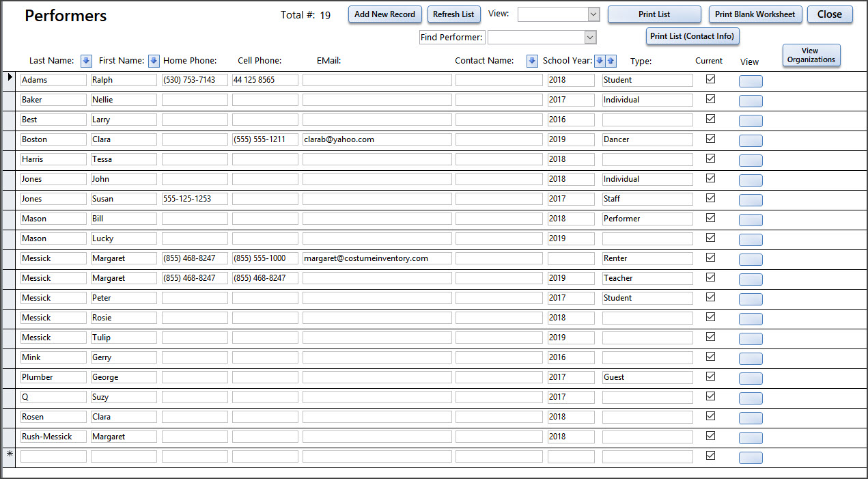Open the View button for Lucky Mason
Image resolution: width=868 pixels, height=479 pixels.
coord(751,240)
